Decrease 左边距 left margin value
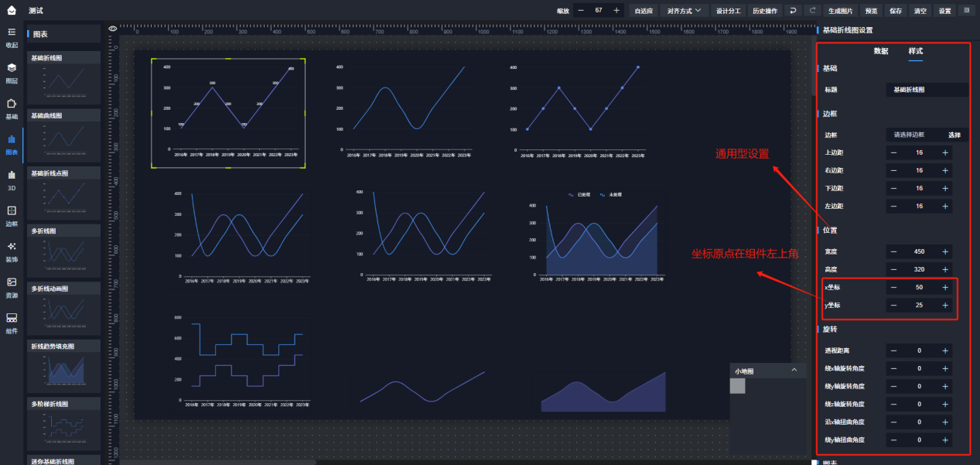Image resolution: width=980 pixels, height=465 pixels. tap(894, 206)
